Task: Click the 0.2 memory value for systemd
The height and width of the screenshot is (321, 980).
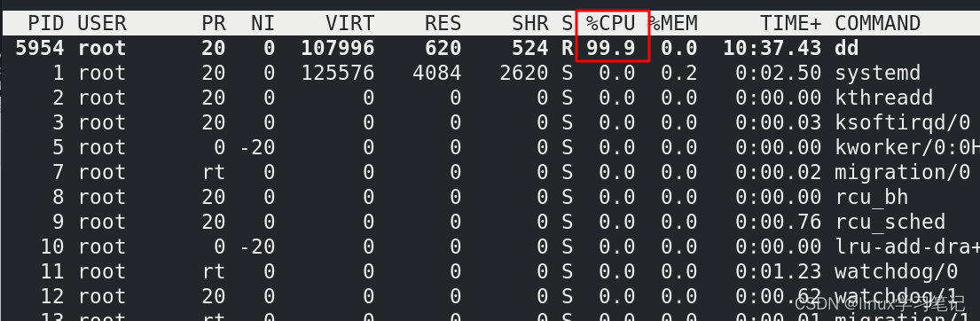Action: tap(678, 73)
